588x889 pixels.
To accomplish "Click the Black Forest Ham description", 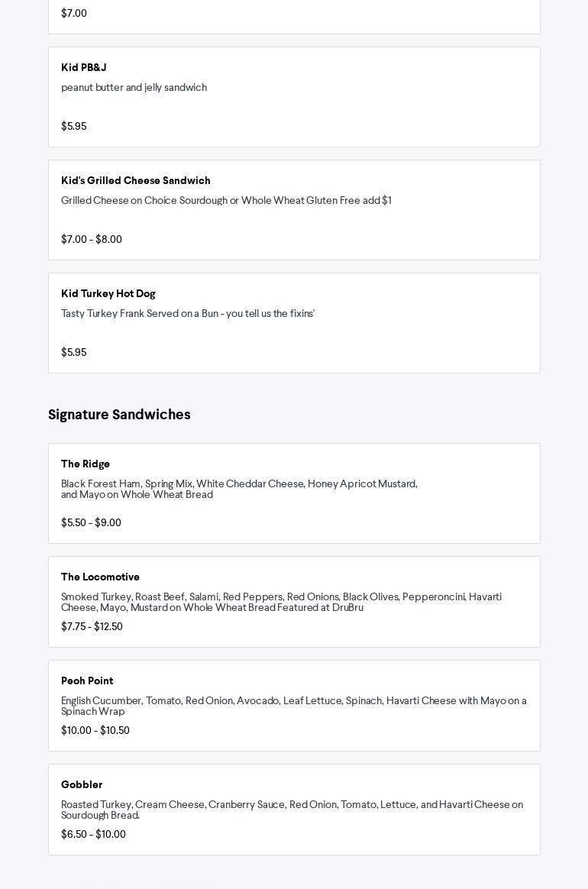I will (x=239, y=490).
